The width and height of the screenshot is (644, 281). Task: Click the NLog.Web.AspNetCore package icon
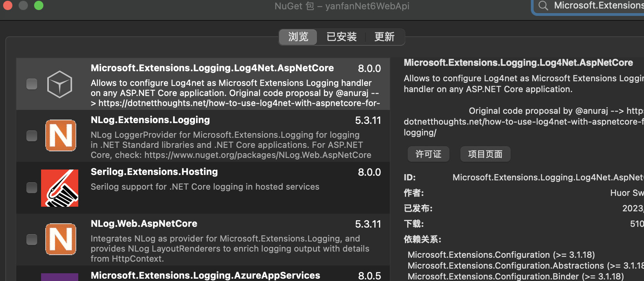(x=61, y=239)
